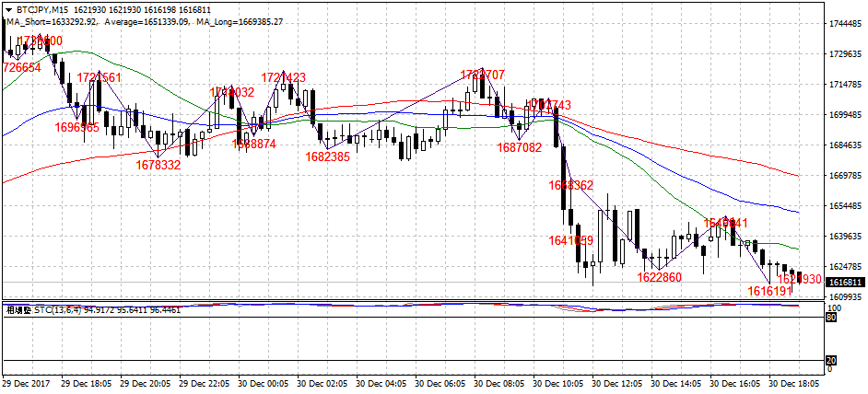Click the triangle beside BTCJPY,M15 title
868x394 pixels.
click(x=9, y=7)
